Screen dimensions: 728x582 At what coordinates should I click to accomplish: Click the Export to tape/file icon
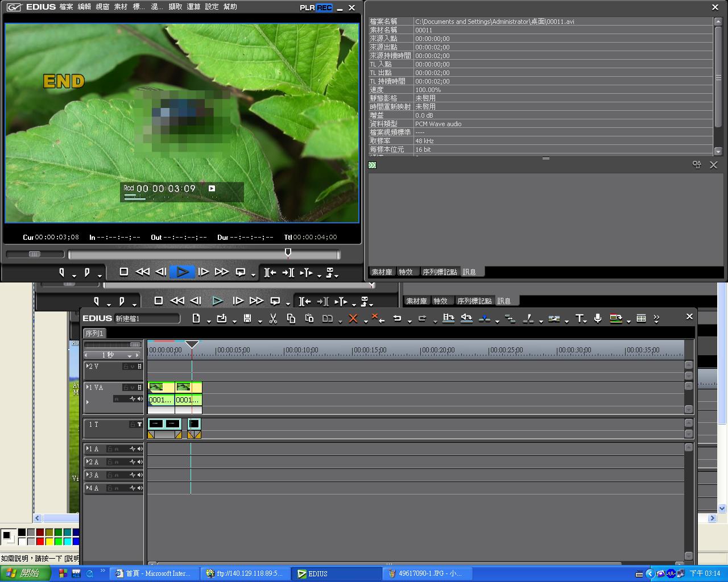click(x=616, y=318)
